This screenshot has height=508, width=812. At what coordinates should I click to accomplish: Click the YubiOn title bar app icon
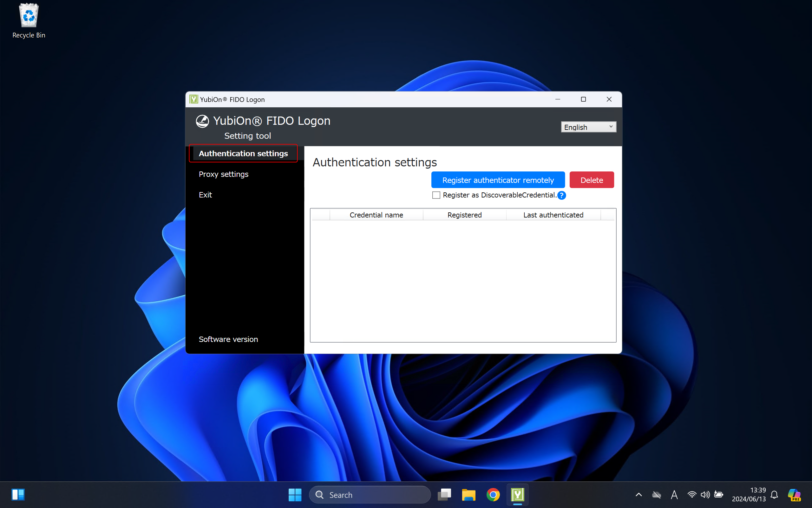[193, 99]
